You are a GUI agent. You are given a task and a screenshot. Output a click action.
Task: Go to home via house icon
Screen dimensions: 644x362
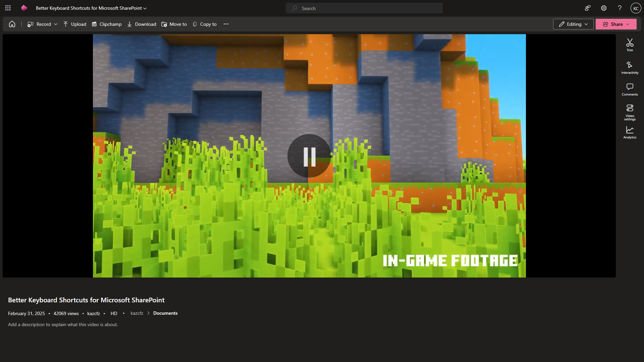12,24
